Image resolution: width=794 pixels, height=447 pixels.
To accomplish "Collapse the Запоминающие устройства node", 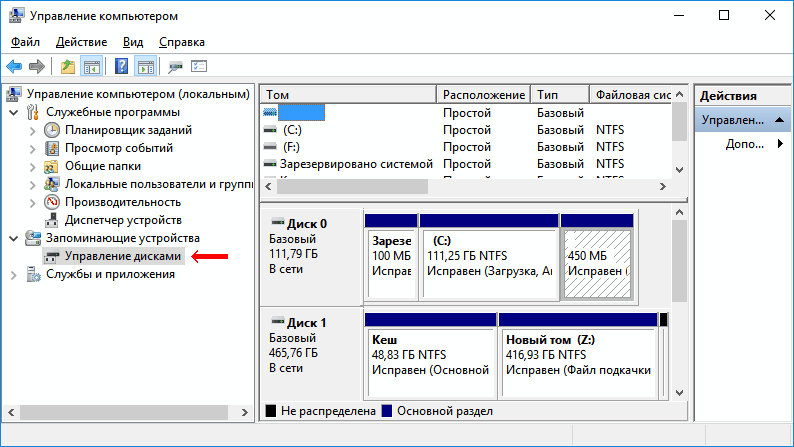I will coord(14,238).
